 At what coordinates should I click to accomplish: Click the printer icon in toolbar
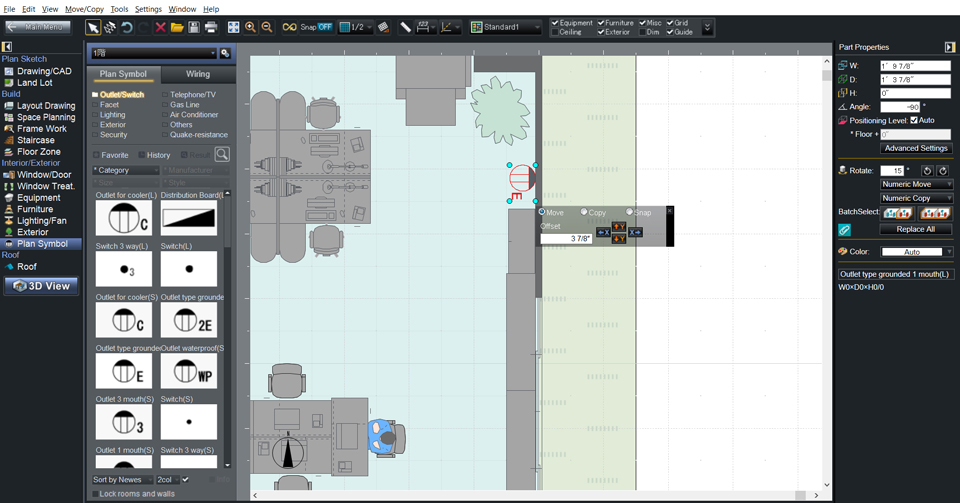(x=212, y=27)
